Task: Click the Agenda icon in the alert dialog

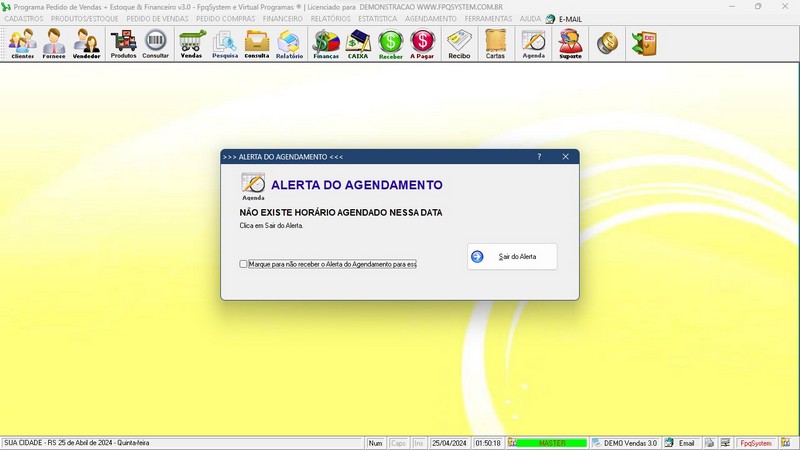Action: 253,186
